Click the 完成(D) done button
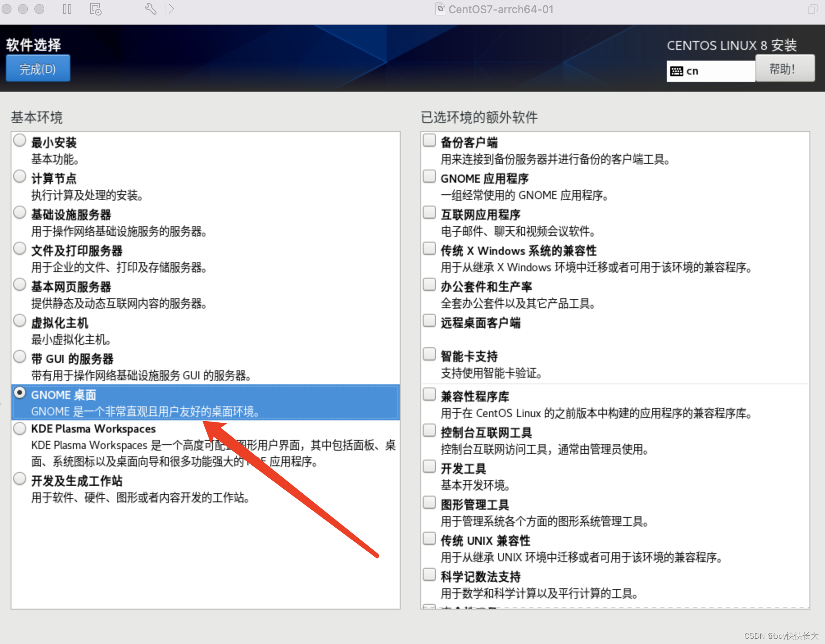This screenshot has height=644, width=825. pyautogui.click(x=38, y=68)
